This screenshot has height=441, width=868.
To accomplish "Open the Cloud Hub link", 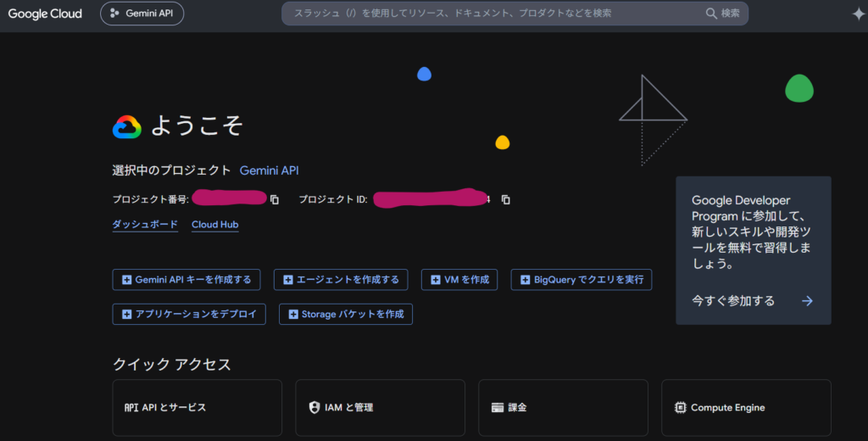I will click(214, 225).
